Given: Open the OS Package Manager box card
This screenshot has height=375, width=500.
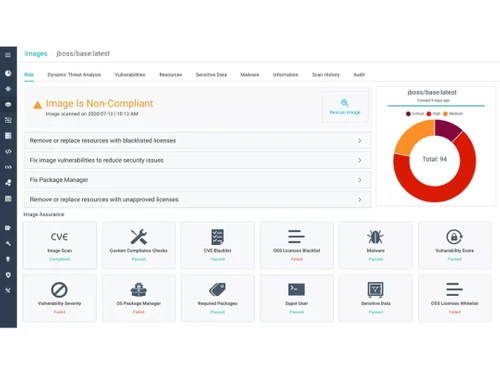Looking at the screenshot, I should (139, 298).
